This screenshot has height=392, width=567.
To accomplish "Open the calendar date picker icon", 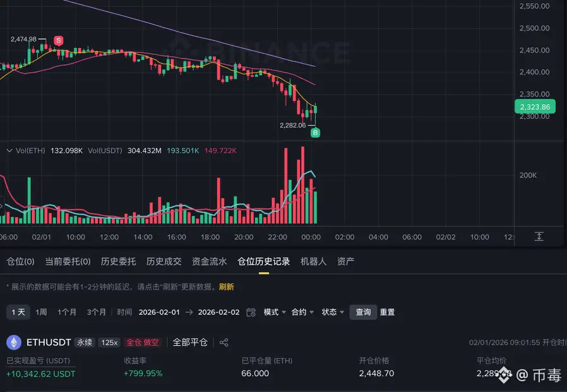I will pyautogui.click(x=251, y=312).
